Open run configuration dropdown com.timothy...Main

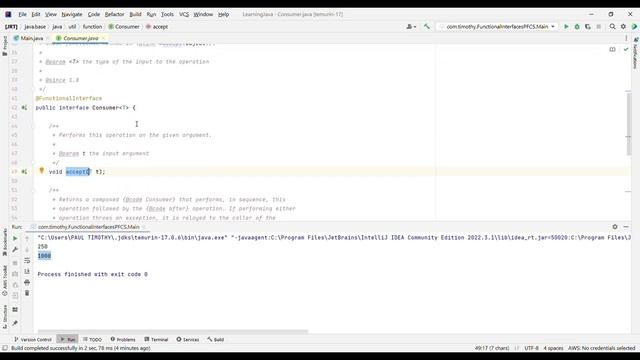(x=497, y=27)
